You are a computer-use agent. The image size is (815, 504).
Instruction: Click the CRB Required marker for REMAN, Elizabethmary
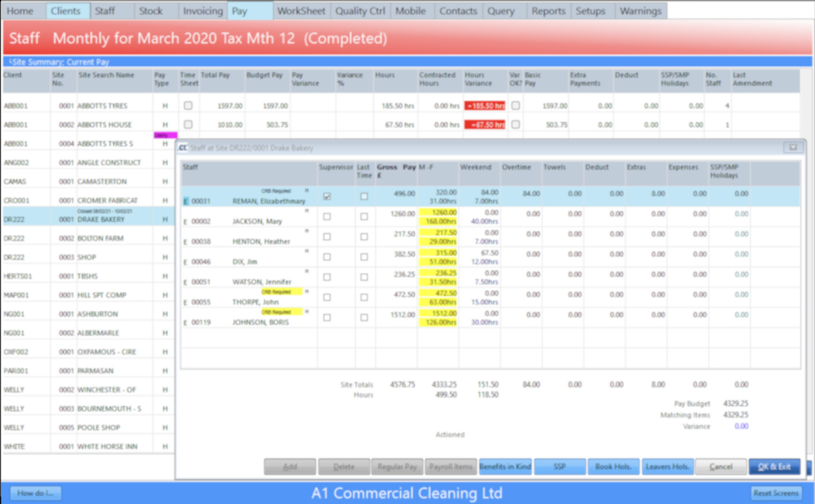(276, 190)
